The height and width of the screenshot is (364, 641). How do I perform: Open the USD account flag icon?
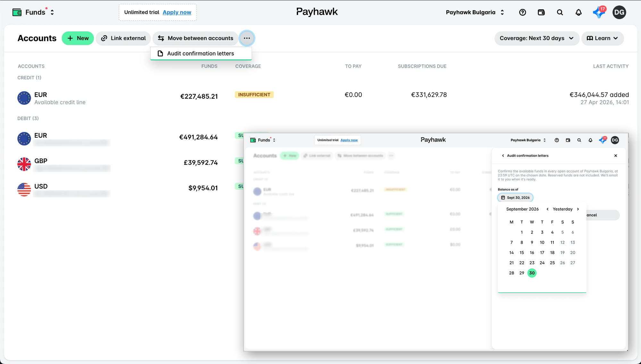tap(24, 189)
